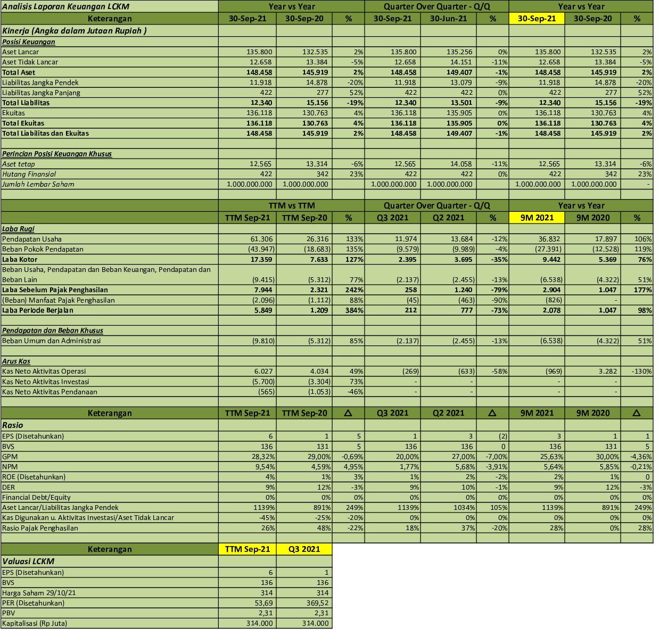The width and height of the screenshot is (660, 644).
Task: Click the 'Kapitalisasi (Rp Juta)' row label
Action: click(35, 623)
